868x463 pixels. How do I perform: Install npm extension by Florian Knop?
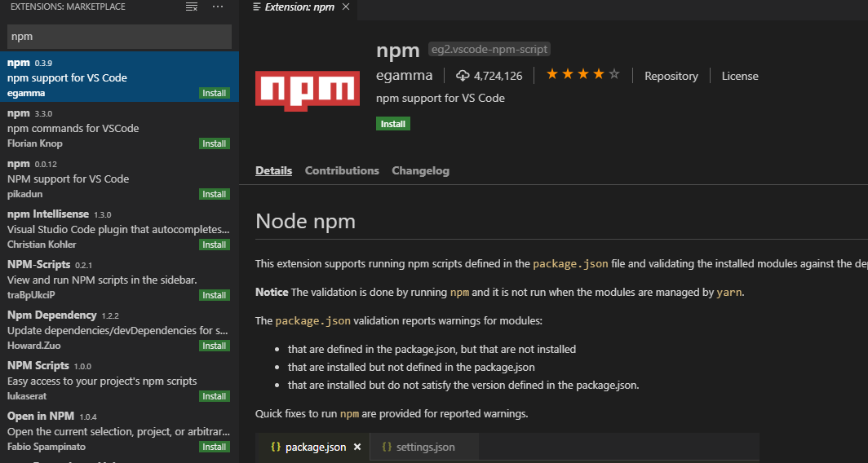coord(215,143)
